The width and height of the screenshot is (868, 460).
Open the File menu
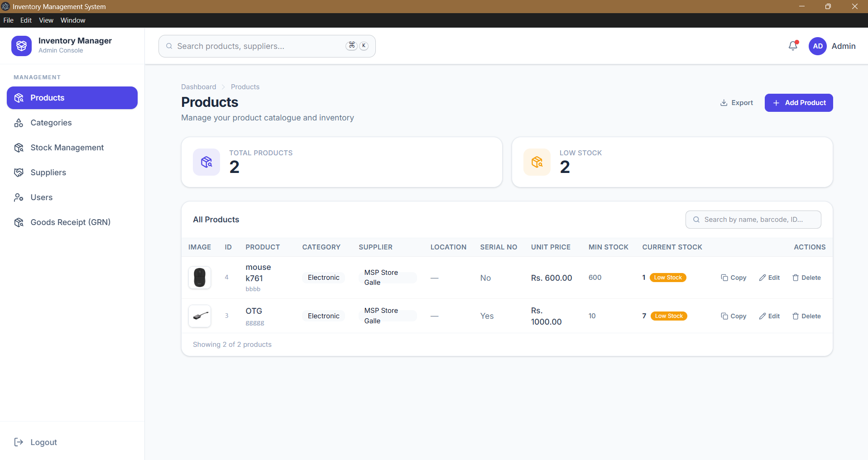(9, 20)
